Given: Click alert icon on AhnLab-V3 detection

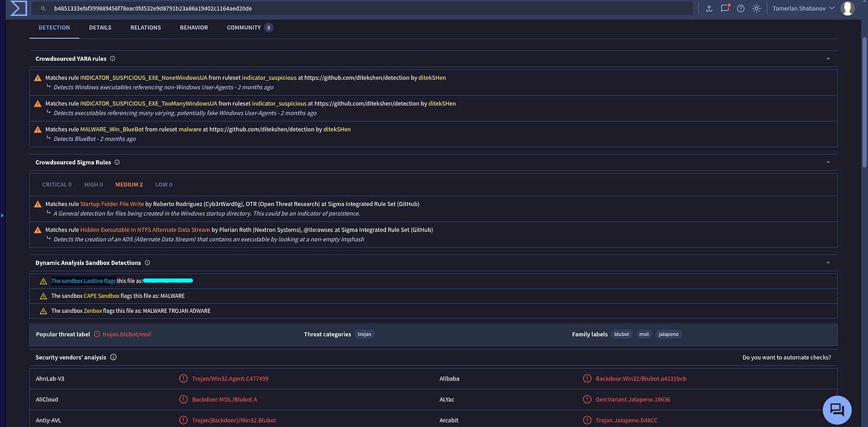Looking at the screenshot, I should pyautogui.click(x=184, y=379).
